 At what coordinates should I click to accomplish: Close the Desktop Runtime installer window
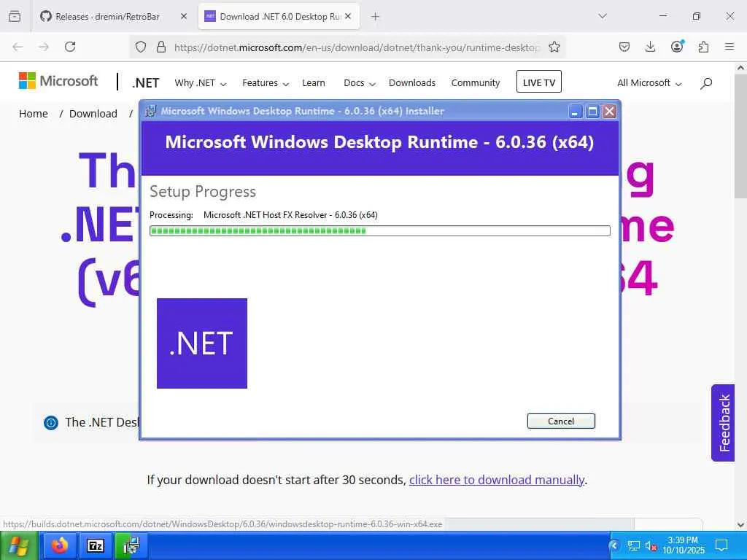point(609,112)
